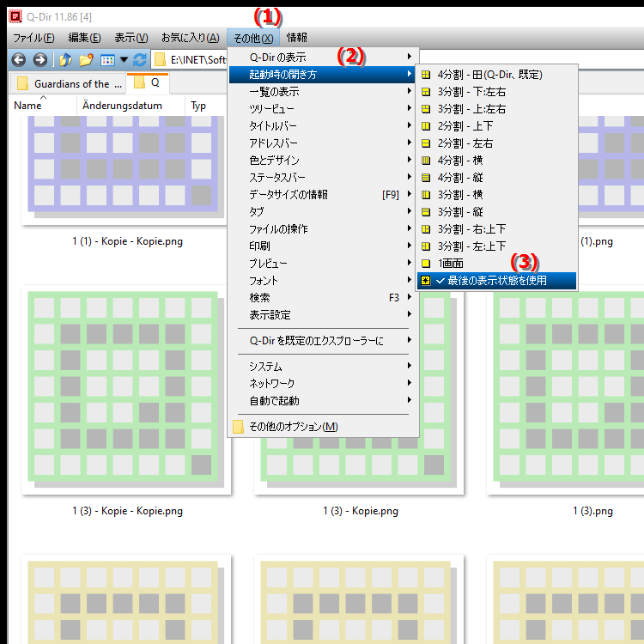
Task: Expand the ステータスバー submenu
Action: 324,178
